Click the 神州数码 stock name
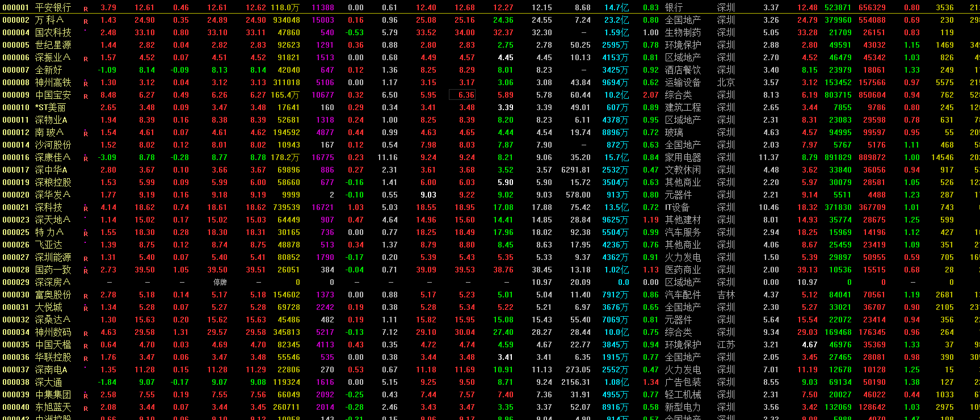 pos(53,332)
